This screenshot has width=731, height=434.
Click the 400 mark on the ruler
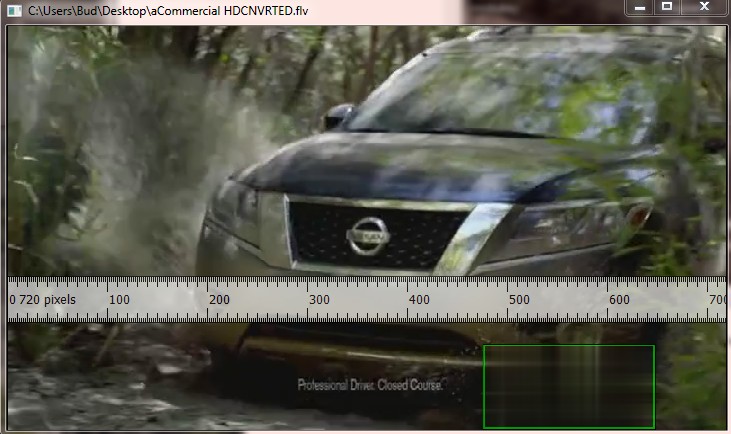point(419,300)
